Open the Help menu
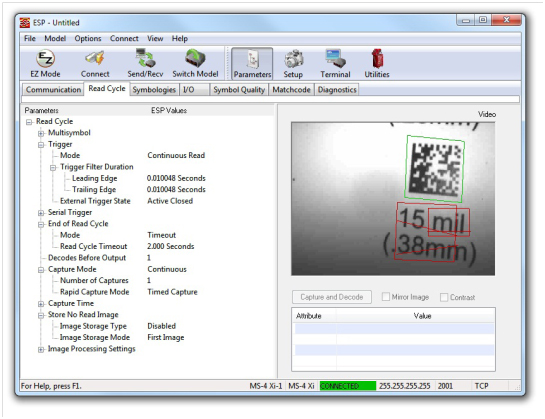545x419 pixels. 180,39
